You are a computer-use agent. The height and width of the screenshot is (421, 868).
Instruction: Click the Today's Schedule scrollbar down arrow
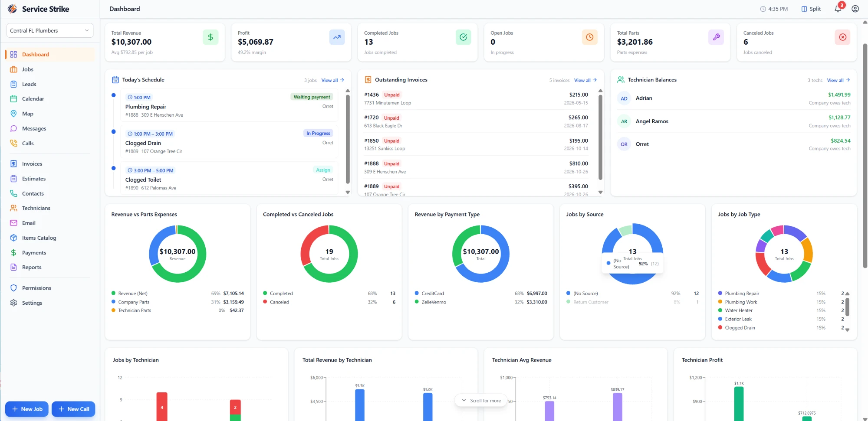(348, 192)
